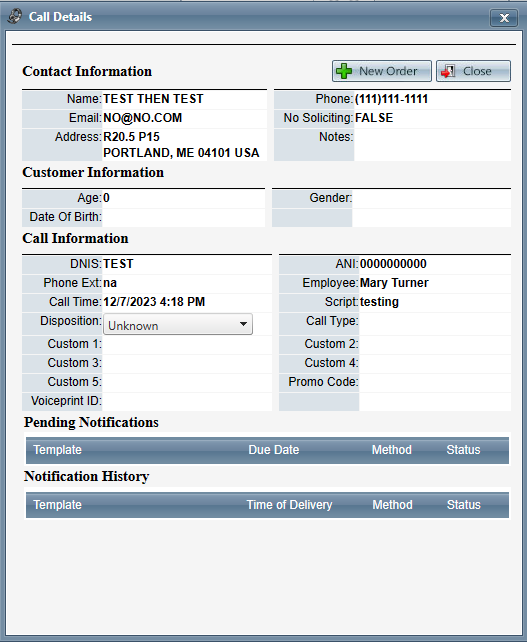Click the green plus New Order icon
The height and width of the screenshot is (642, 527).
tap(344, 71)
